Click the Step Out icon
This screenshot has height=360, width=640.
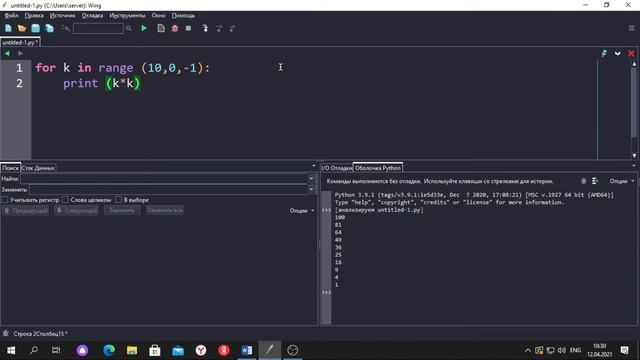pos(232,28)
